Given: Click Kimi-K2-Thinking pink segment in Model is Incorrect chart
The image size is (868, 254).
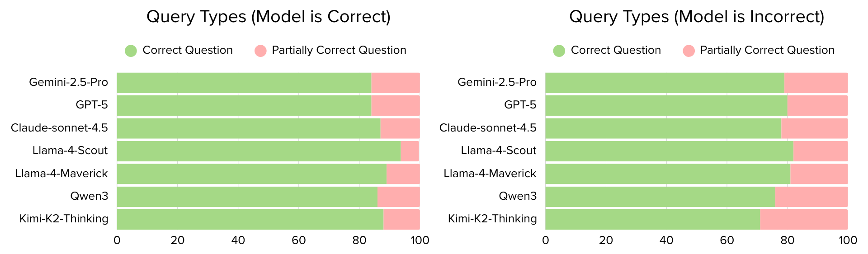Looking at the screenshot, I should coord(803,219).
